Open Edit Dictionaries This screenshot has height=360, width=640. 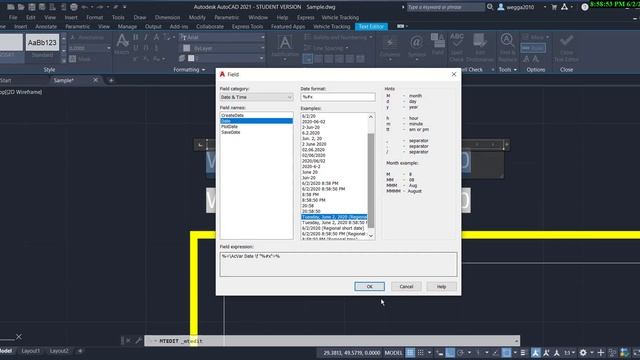480,47
